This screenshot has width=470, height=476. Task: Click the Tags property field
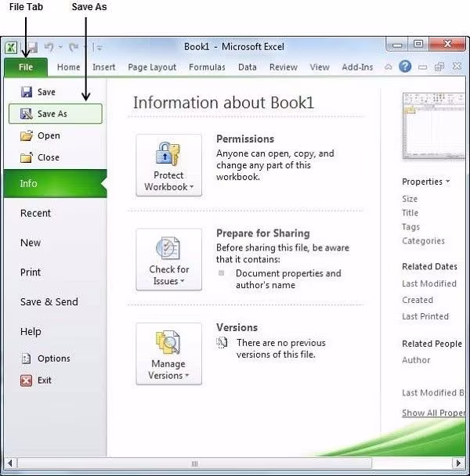[x=411, y=227]
